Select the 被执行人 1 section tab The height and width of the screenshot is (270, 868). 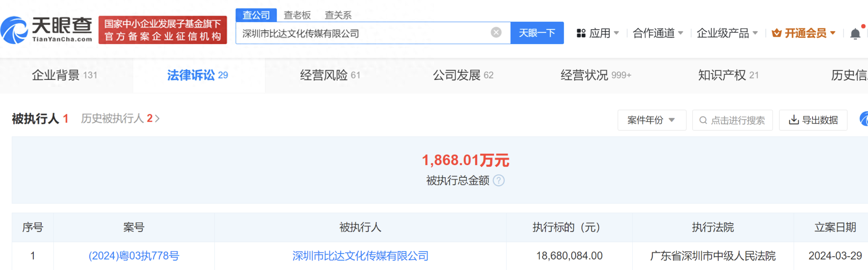pos(40,119)
